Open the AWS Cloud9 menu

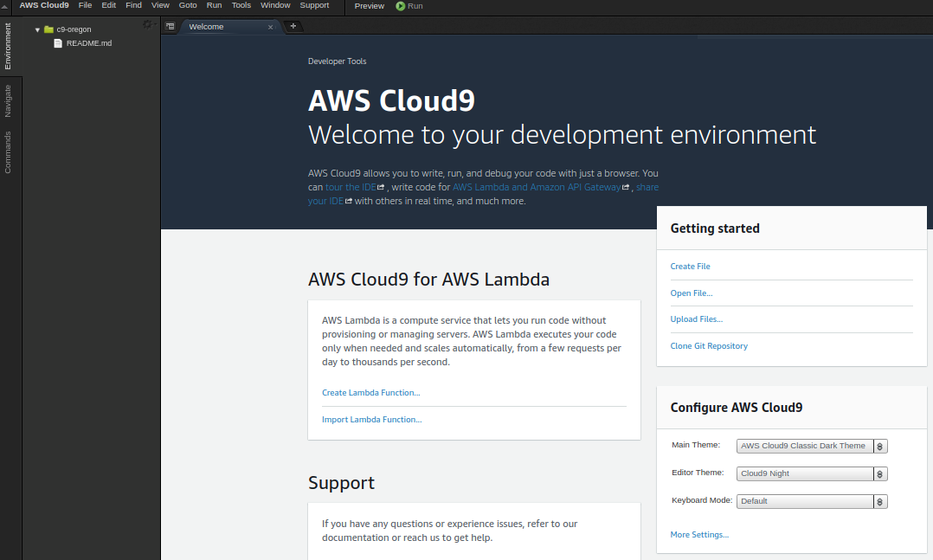click(x=44, y=5)
